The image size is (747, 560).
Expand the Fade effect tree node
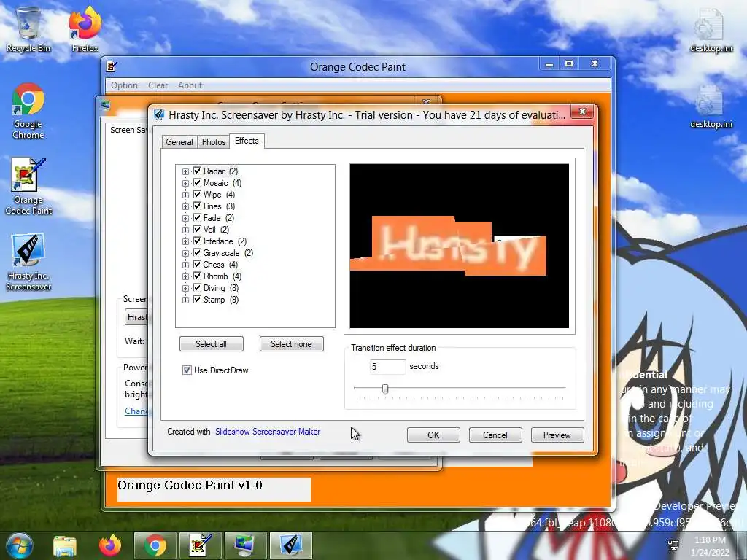pos(185,218)
